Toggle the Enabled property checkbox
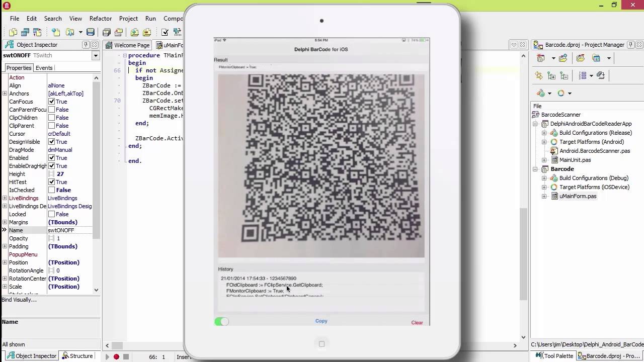Viewport: 644px width, 362px height. click(51, 158)
